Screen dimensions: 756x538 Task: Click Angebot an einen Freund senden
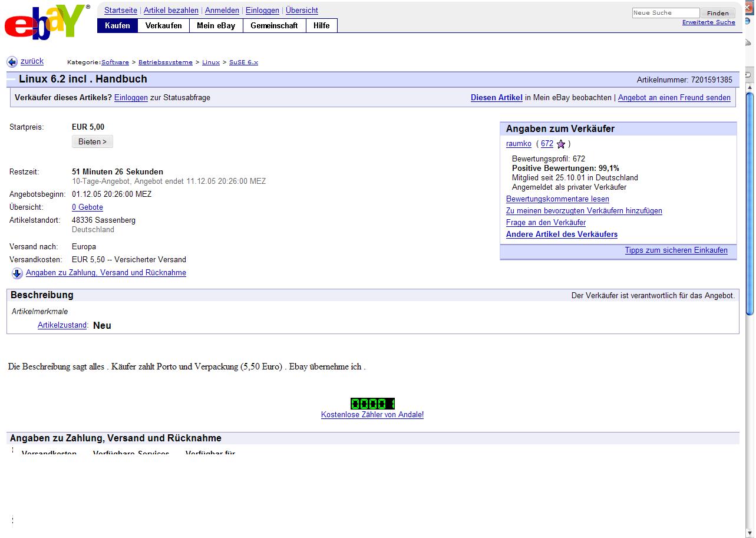click(x=674, y=98)
